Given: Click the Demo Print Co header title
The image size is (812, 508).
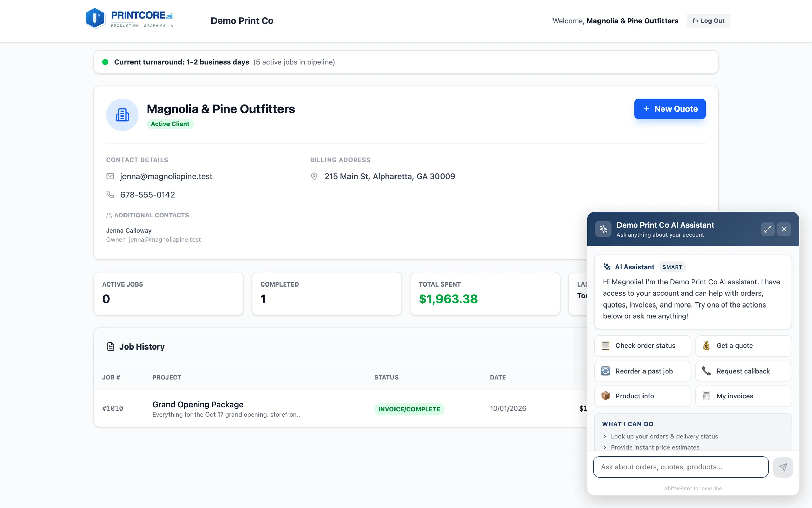Looking at the screenshot, I should (x=242, y=21).
